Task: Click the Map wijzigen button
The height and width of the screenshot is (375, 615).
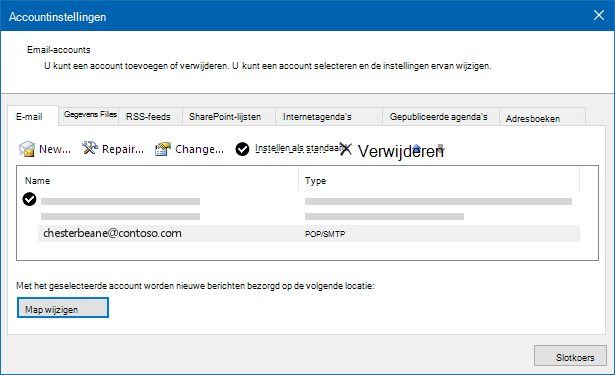Action: [63, 308]
